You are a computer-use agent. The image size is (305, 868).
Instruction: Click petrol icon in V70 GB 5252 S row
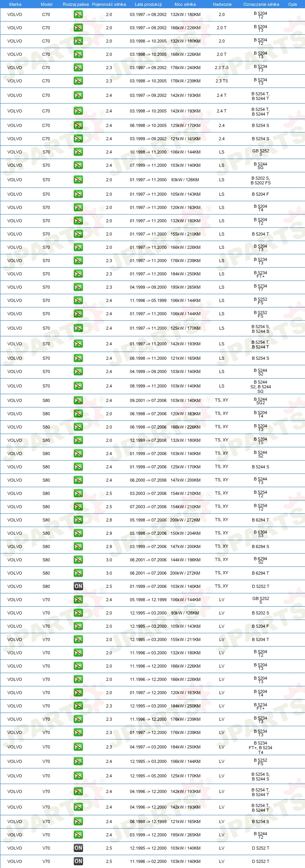point(78,600)
